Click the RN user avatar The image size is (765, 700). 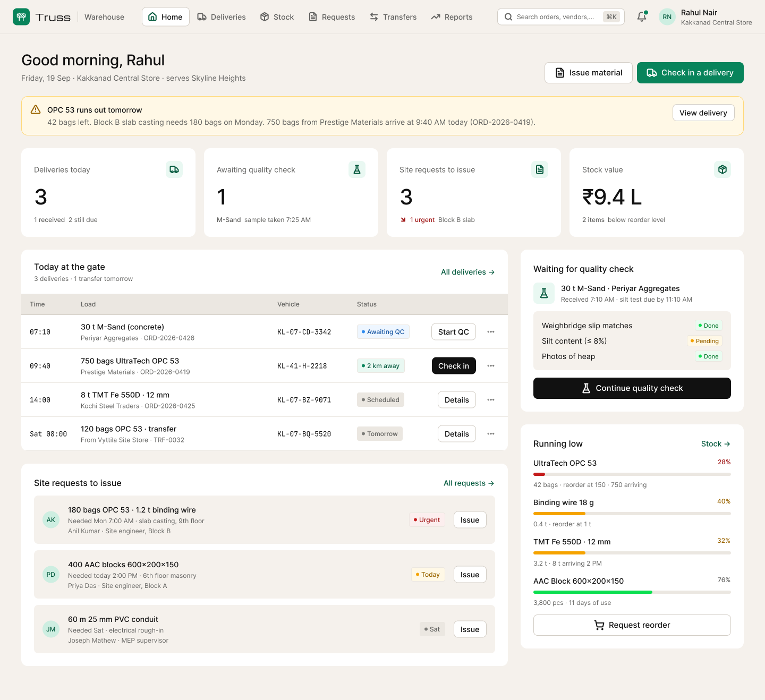click(x=667, y=17)
